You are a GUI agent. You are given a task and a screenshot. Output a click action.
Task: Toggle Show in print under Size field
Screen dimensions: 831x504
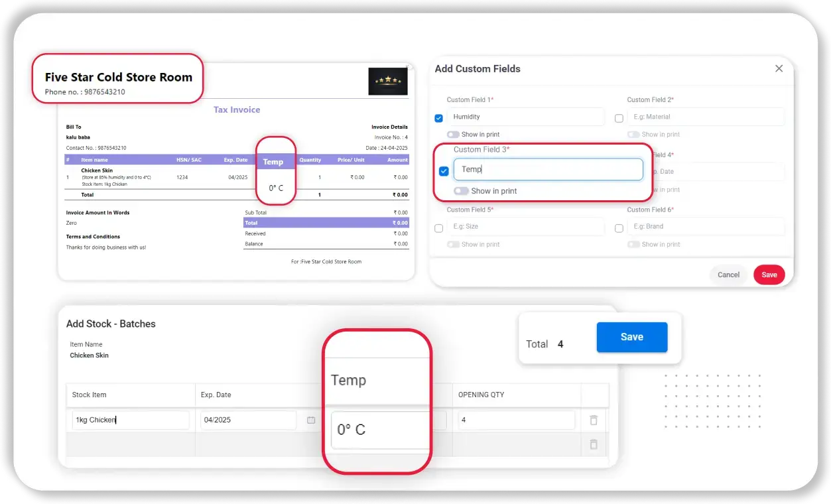(x=453, y=245)
